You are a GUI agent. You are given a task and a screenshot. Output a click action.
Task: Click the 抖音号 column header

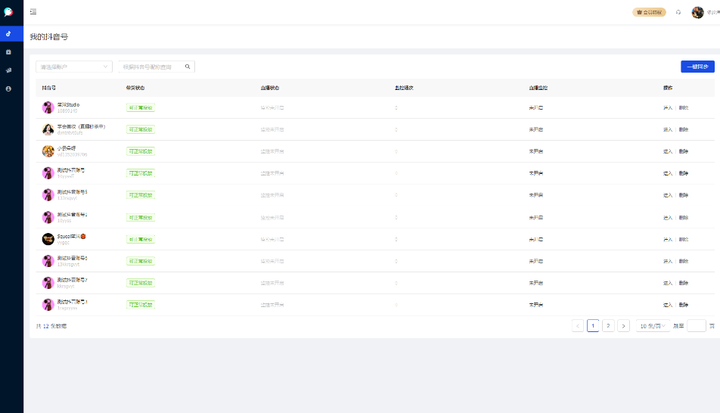click(49, 87)
